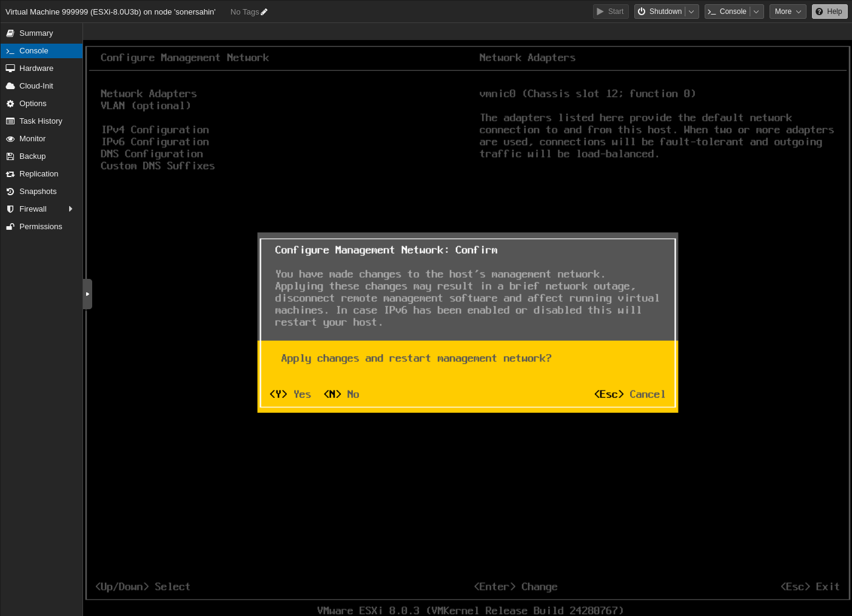
Task: Open Cloud-Init settings via the cloud icon
Action: coord(10,85)
